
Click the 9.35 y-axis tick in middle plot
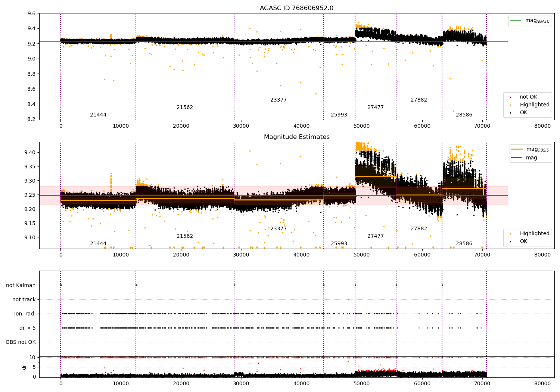[31, 167]
